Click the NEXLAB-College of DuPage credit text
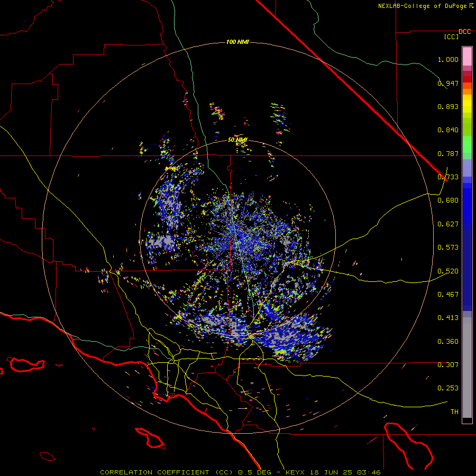The width and height of the screenshot is (476, 476). (x=422, y=6)
